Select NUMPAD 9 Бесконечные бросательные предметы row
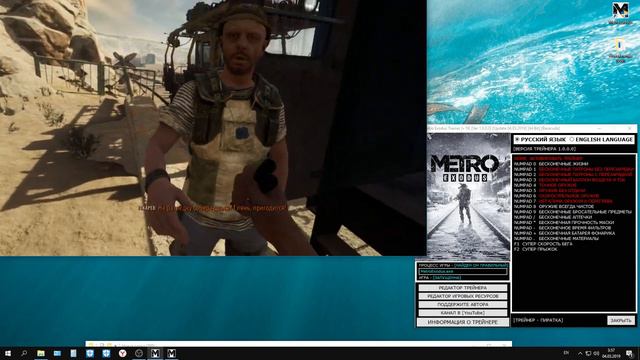The image size is (640, 360). pyautogui.click(x=573, y=212)
